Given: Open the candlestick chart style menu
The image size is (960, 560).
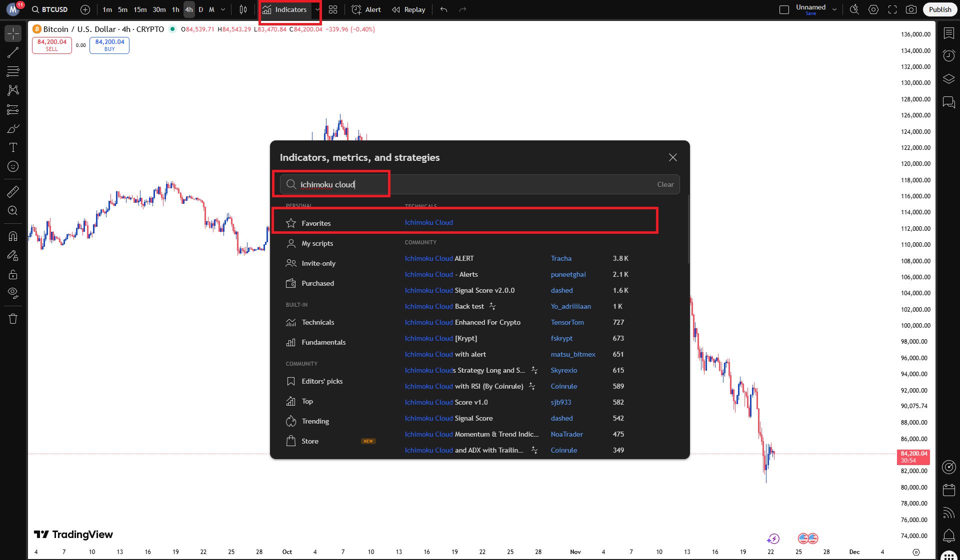Looking at the screenshot, I should (243, 9).
